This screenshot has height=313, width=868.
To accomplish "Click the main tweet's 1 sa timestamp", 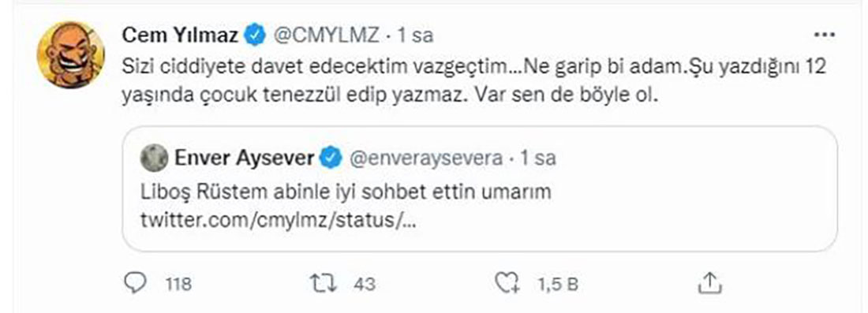I will (x=414, y=36).
